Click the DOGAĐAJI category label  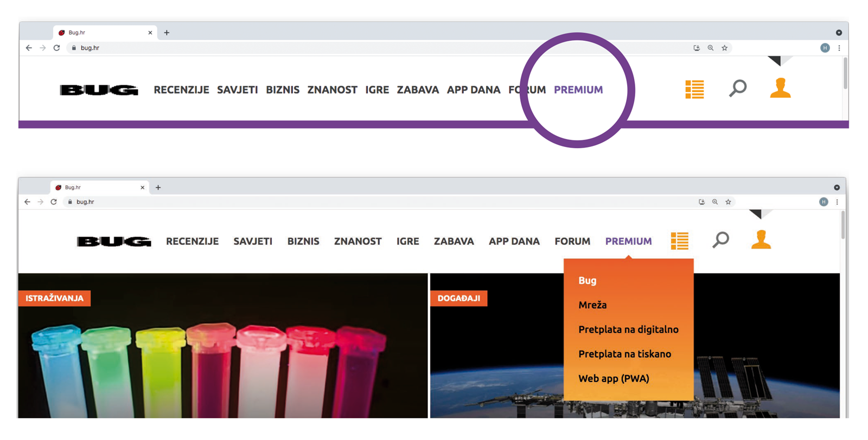click(x=459, y=298)
